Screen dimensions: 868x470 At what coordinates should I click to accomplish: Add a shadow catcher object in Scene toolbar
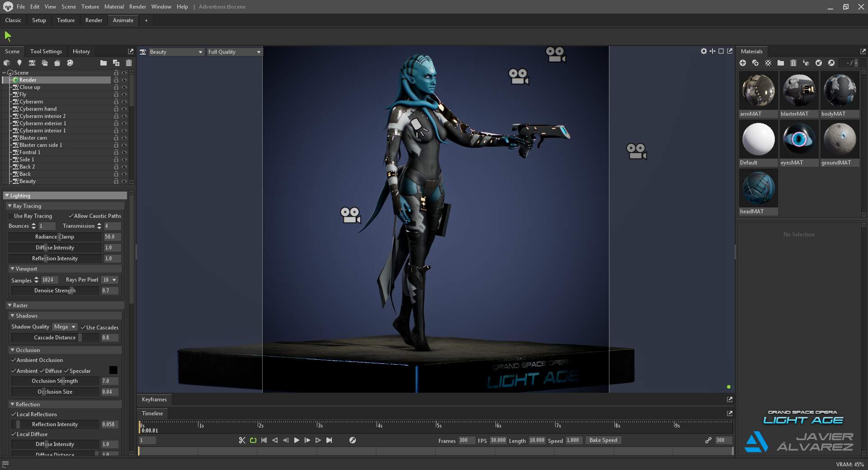click(x=57, y=63)
